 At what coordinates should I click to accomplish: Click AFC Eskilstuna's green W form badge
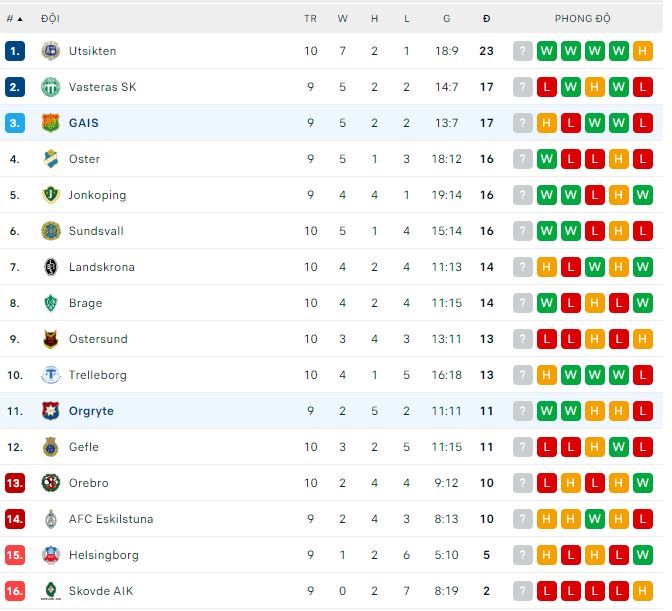click(x=595, y=519)
